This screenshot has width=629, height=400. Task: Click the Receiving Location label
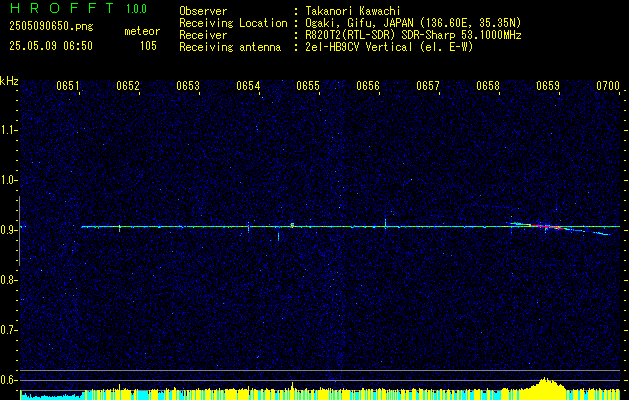click(233, 23)
